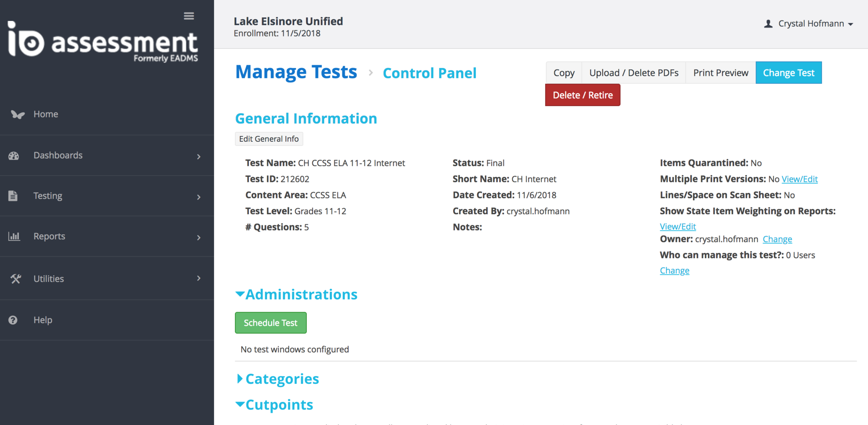Click the hamburger menu icon in sidebar
The image size is (868, 425).
[x=189, y=16]
